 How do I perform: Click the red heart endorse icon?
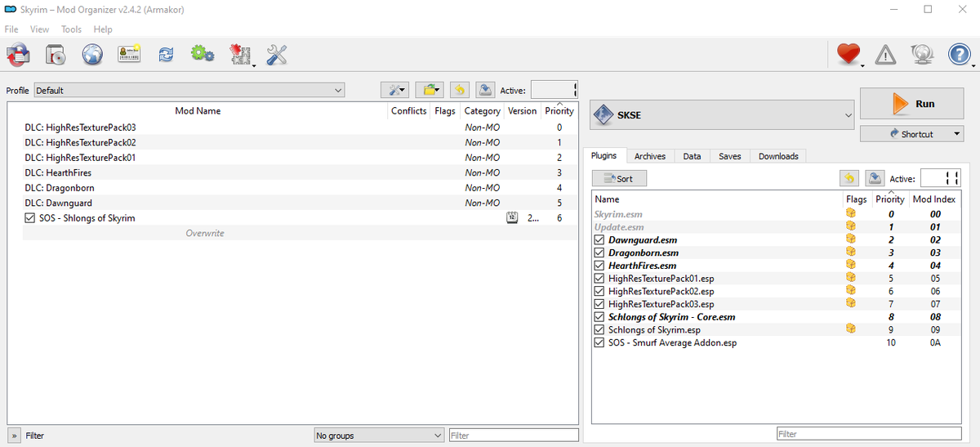[849, 55]
